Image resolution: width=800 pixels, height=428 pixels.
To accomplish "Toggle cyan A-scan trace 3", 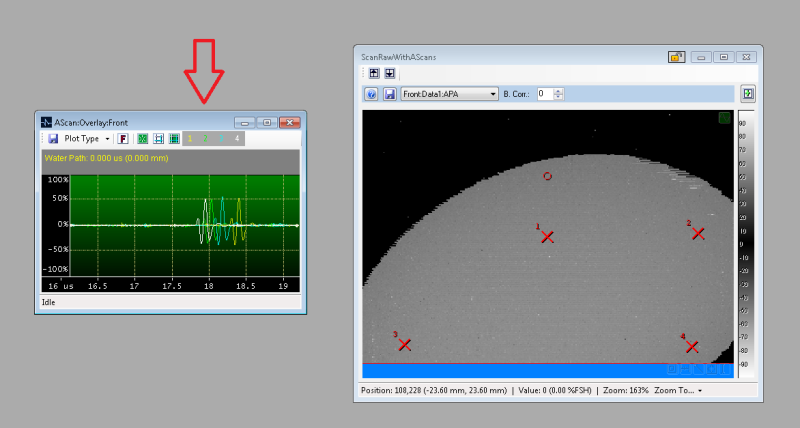I will [x=221, y=138].
